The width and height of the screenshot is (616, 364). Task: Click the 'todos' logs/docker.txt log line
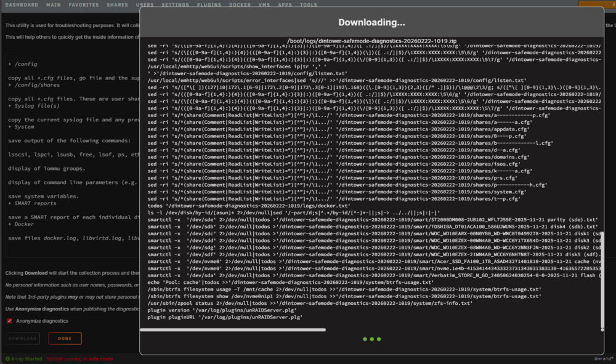tap(248, 206)
